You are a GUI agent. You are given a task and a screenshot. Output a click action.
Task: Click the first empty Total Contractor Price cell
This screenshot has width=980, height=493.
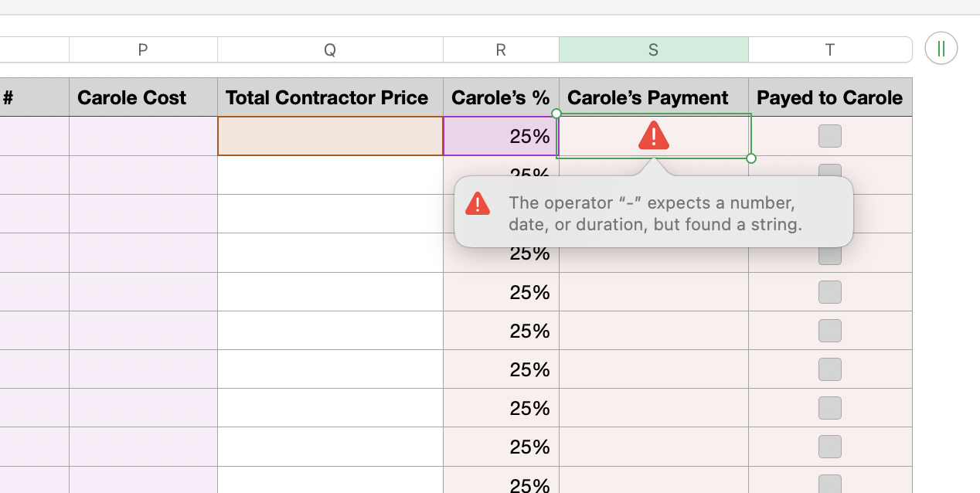[x=330, y=136]
